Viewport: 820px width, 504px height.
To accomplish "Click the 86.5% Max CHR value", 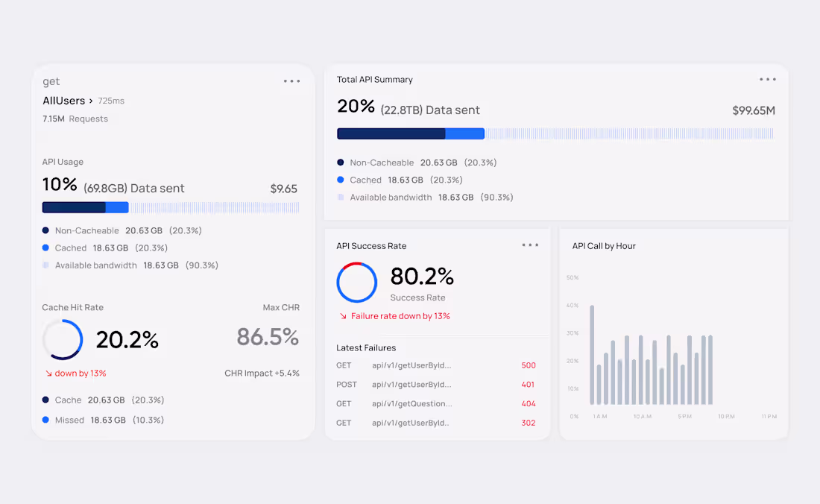I will (268, 337).
